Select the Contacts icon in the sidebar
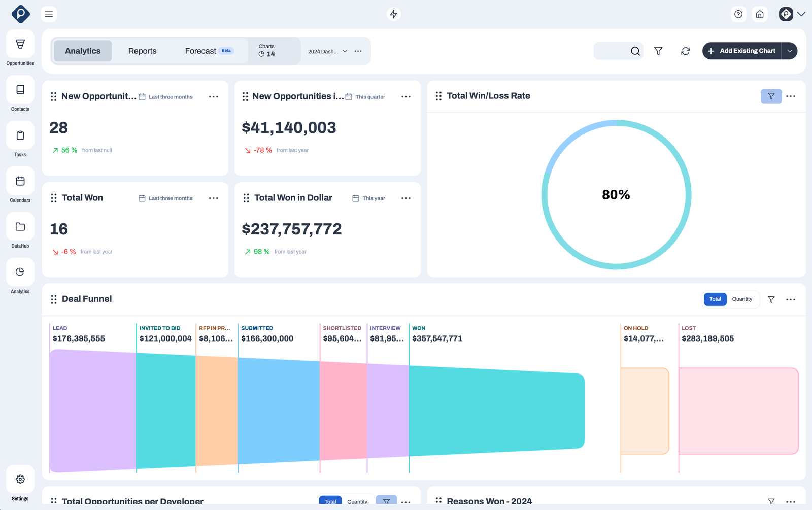The height and width of the screenshot is (510, 812). 20,94
